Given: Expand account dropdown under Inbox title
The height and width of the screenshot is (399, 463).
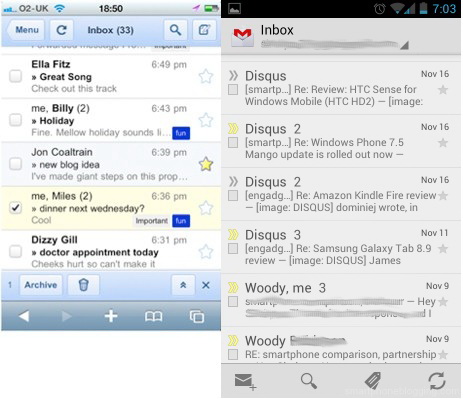Looking at the screenshot, I should click(x=404, y=45).
